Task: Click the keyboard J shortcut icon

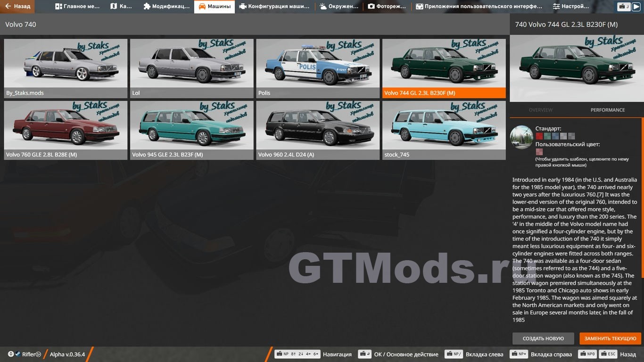Action: point(624,7)
